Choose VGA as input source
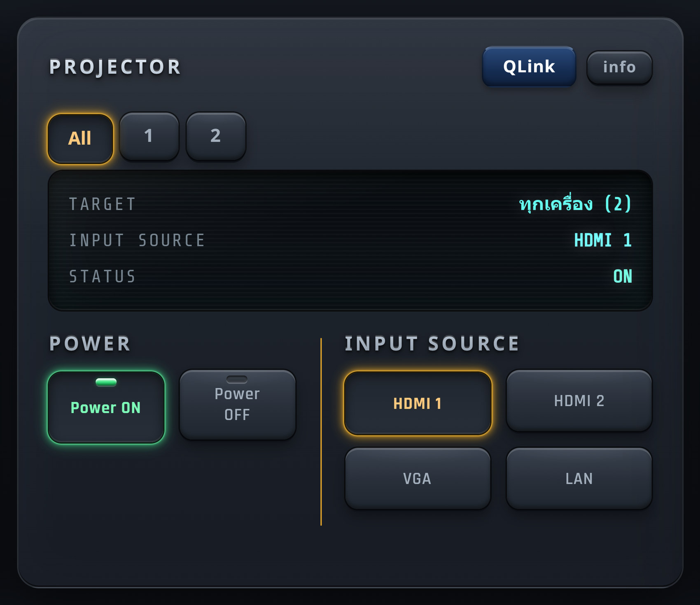 tap(418, 478)
